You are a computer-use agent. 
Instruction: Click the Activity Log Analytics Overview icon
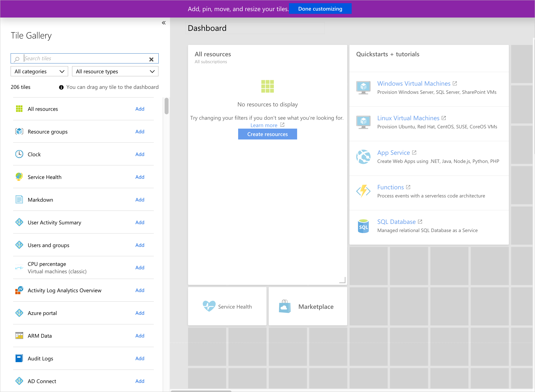point(19,290)
